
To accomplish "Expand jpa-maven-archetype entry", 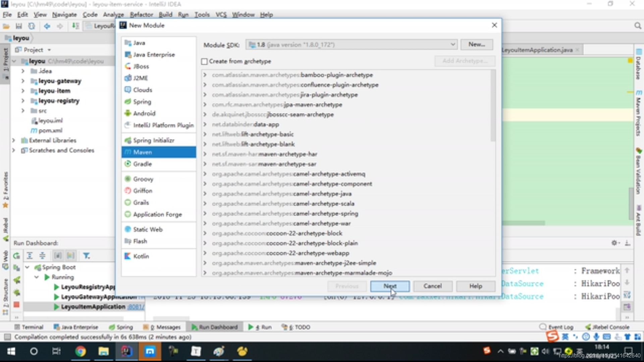I will pyautogui.click(x=205, y=105).
